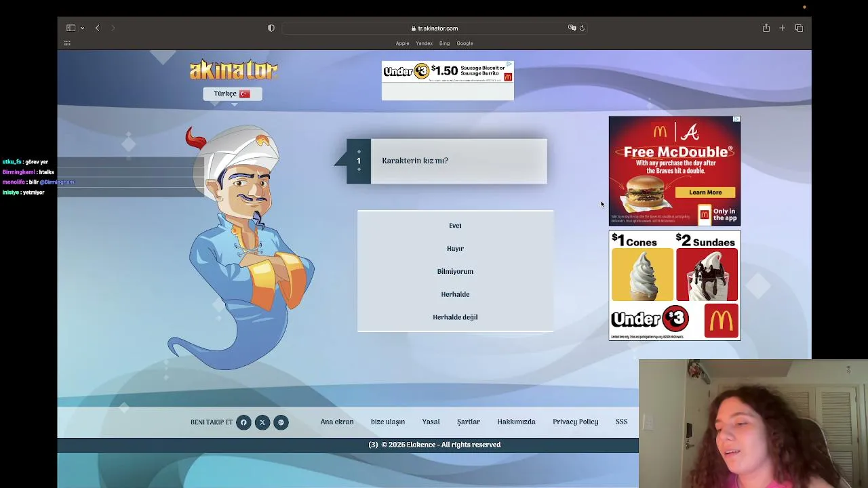The width and height of the screenshot is (868, 488).
Task: Click the third social icon beside X
Action: point(281,422)
